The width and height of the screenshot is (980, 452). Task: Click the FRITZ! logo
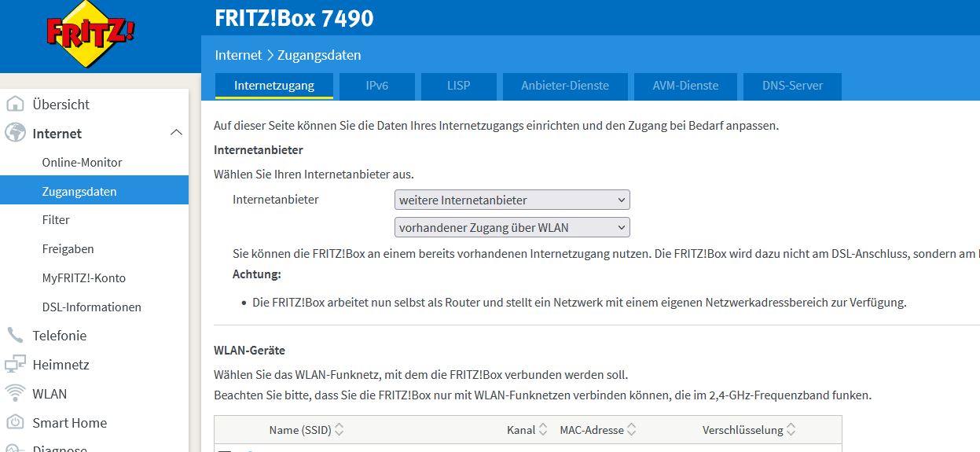pos(90,35)
